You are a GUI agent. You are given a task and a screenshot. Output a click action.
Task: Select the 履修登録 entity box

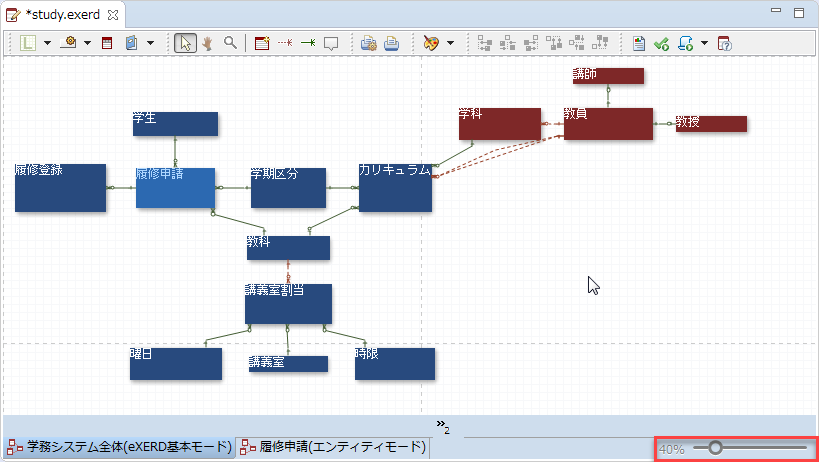(61, 188)
